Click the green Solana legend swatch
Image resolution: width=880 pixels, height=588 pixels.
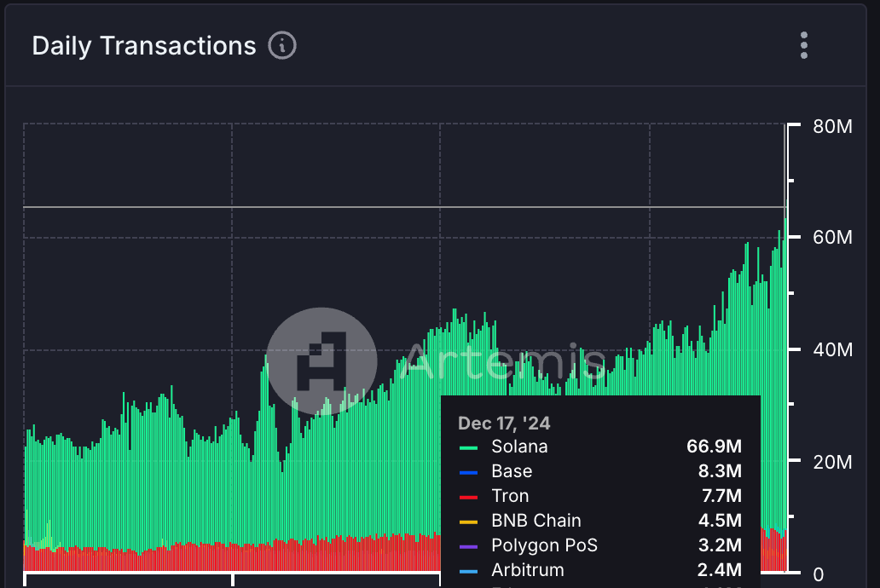(x=468, y=447)
